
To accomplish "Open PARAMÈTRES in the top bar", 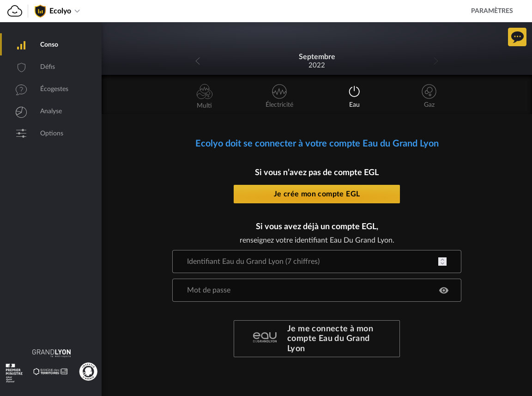I will point(492,11).
